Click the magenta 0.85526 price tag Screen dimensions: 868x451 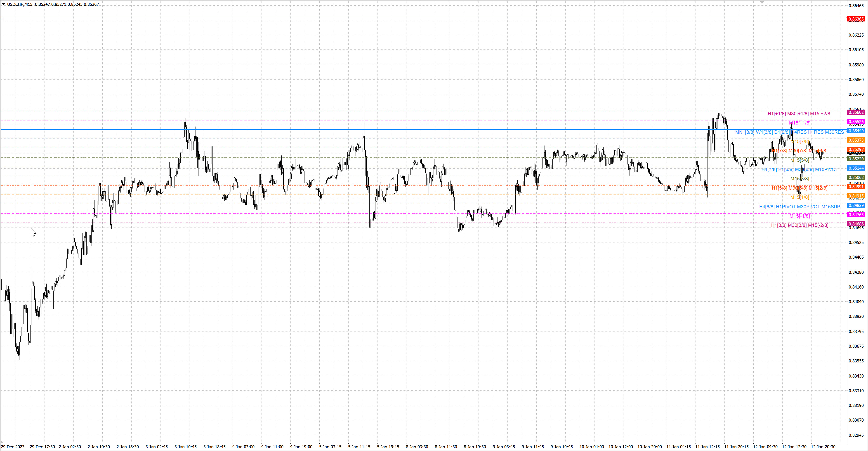coord(856,122)
